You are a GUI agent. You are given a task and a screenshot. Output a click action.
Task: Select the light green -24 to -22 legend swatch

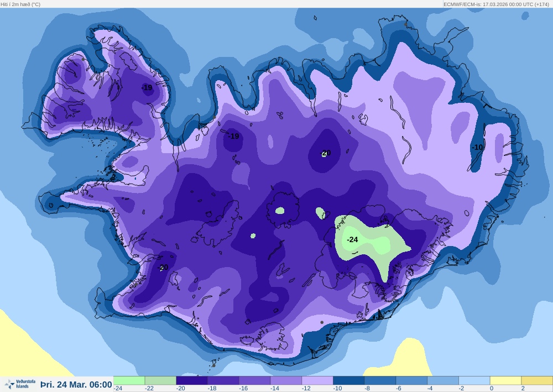pyautogui.click(x=129, y=380)
